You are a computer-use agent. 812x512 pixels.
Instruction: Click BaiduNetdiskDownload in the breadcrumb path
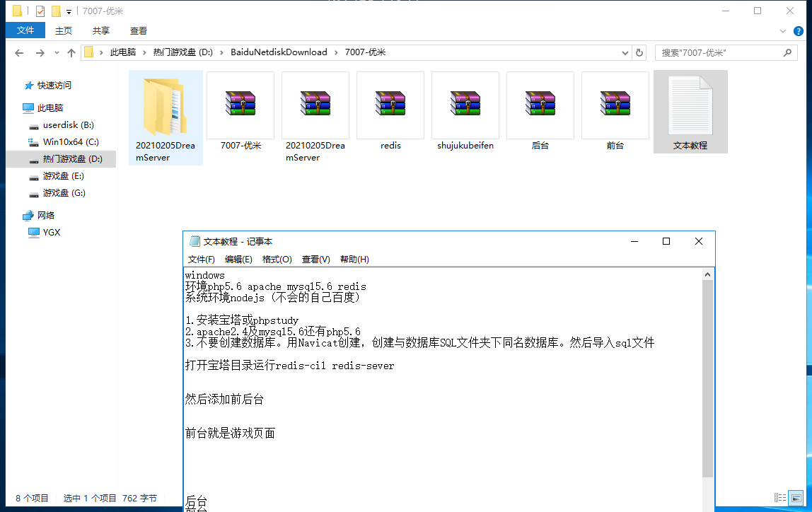[x=279, y=52]
